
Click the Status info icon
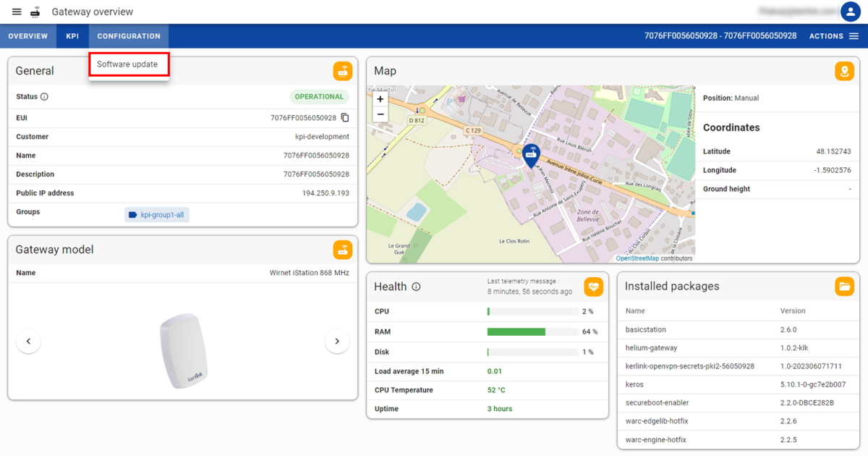[x=44, y=97]
